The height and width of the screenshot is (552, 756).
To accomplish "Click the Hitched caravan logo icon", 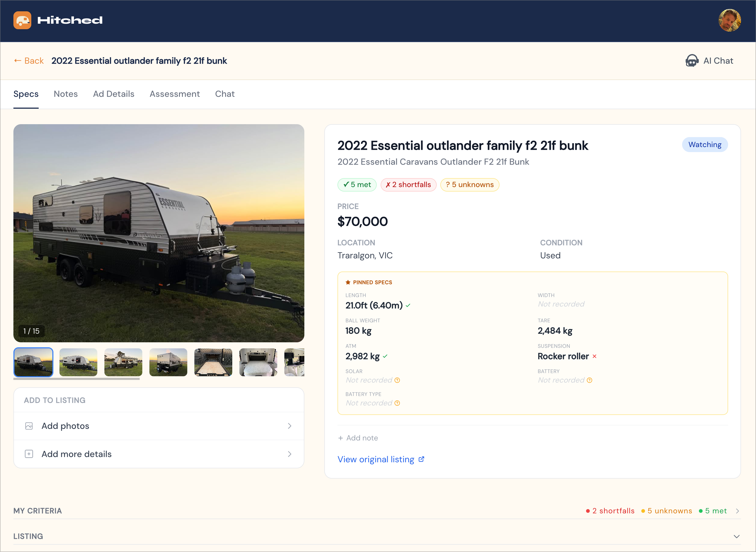I will coord(22,20).
